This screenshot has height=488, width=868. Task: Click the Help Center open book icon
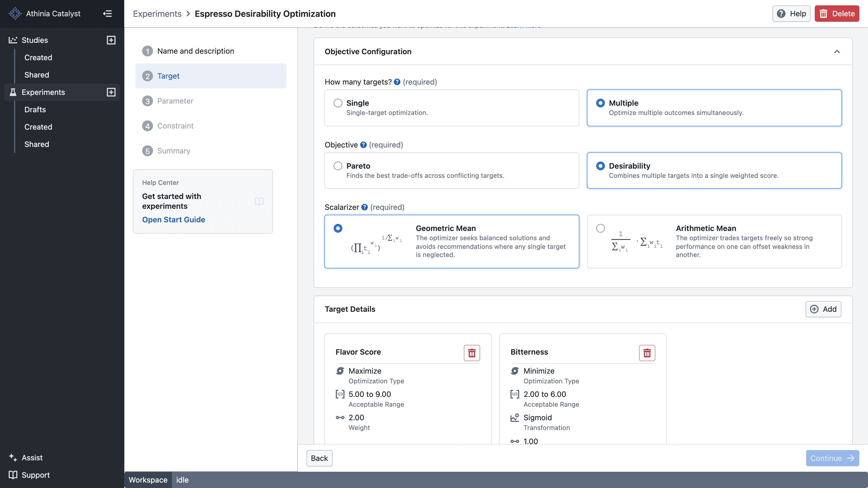tap(259, 201)
